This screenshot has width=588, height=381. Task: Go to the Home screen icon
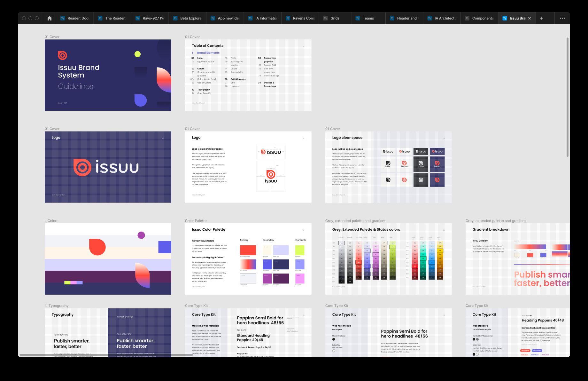49,18
